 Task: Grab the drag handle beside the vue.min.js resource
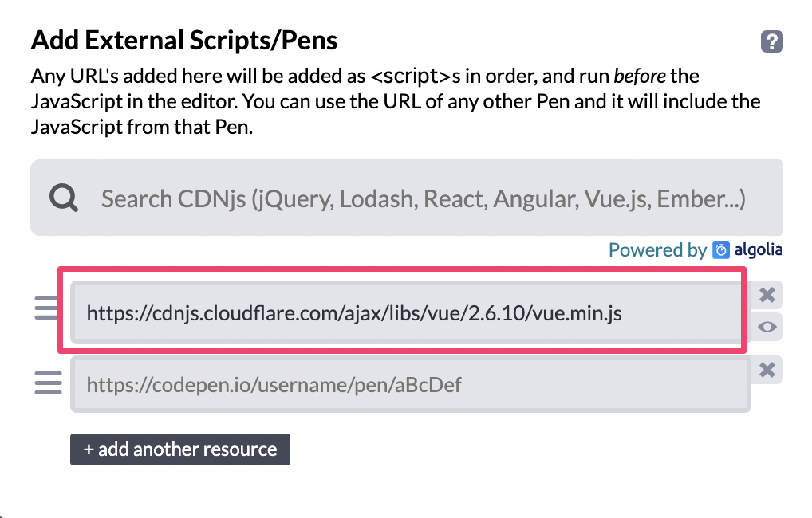(x=48, y=308)
